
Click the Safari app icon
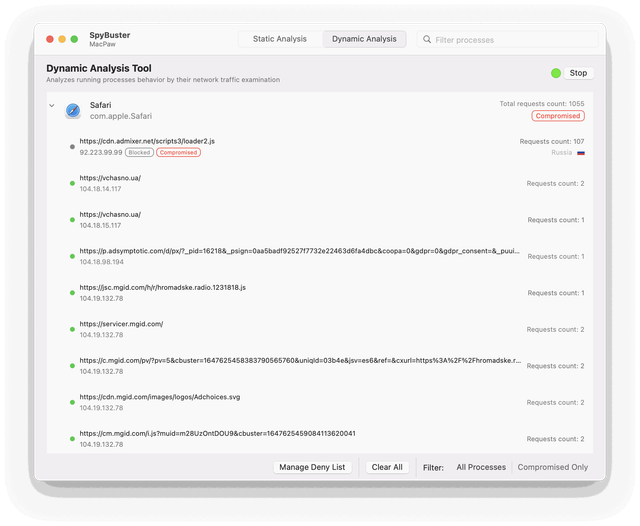point(73,110)
